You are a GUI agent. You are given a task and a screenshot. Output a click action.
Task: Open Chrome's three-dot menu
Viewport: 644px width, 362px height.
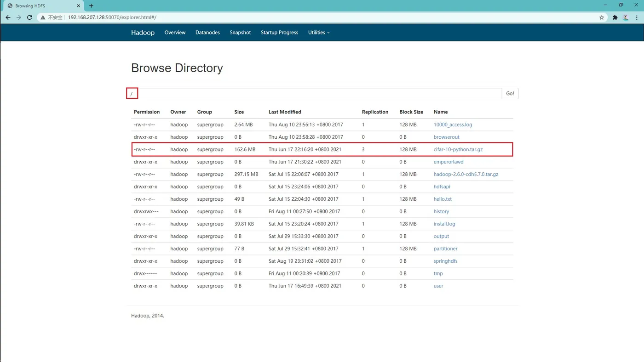pos(637,17)
